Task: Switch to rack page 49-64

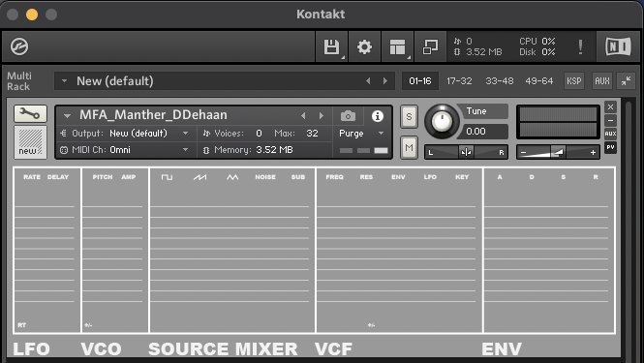Action: point(539,81)
